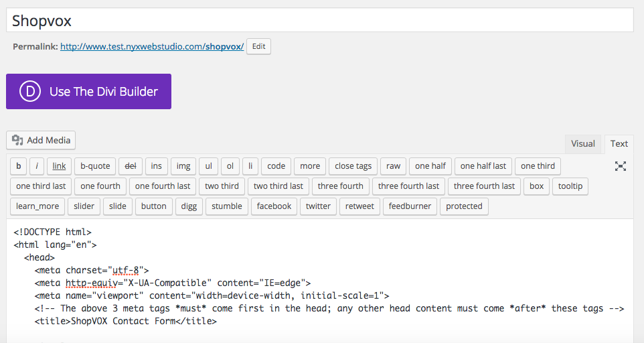Insert the one third shortcode
This screenshot has width=644, height=343.
(x=538, y=166)
